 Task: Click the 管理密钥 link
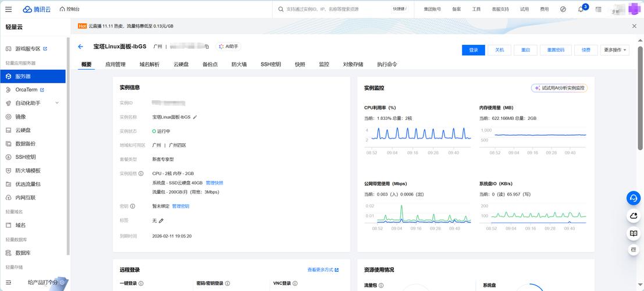pyautogui.click(x=180, y=206)
